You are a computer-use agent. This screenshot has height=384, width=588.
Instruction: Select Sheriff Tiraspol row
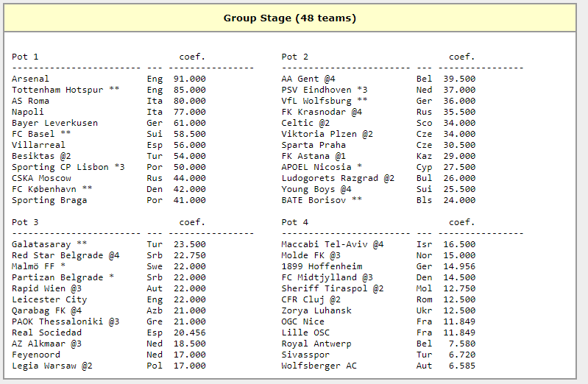pos(378,288)
